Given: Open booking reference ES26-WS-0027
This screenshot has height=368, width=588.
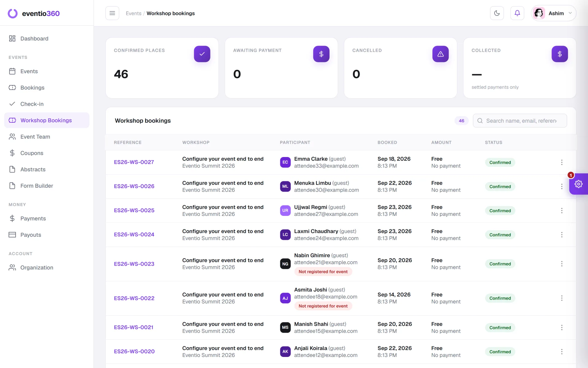Looking at the screenshot, I should pyautogui.click(x=134, y=162).
